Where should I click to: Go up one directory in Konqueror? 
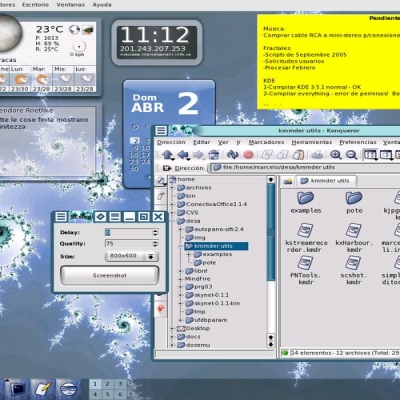168,155
